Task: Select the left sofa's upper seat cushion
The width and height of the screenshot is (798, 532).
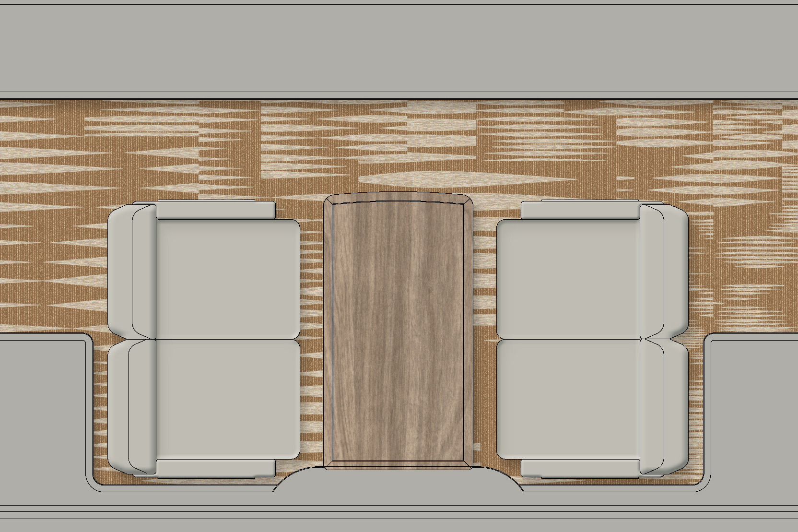Action: [228, 279]
